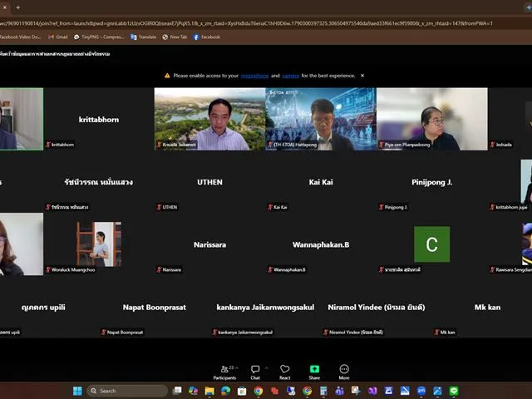The image size is (532, 399).
Task: Open the Windows Start menu
Action: coord(77,391)
